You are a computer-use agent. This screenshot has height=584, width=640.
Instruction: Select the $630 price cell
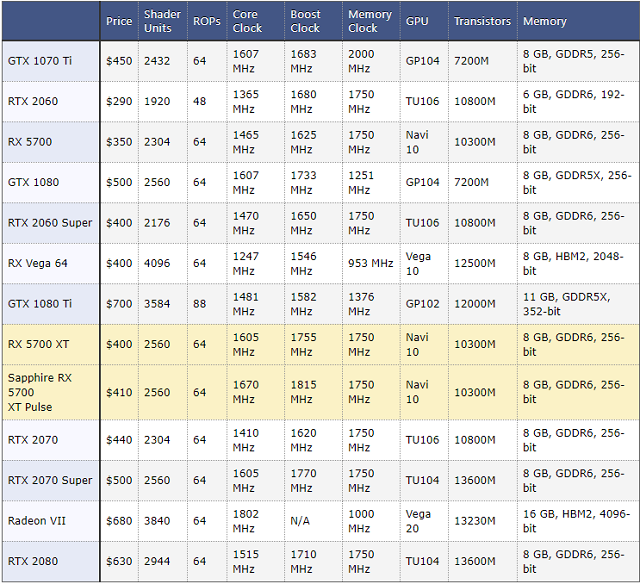(x=119, y=562)
